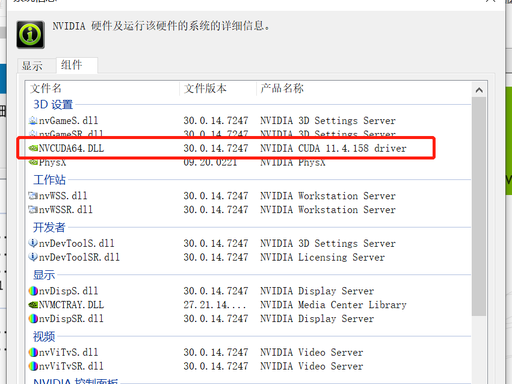
Task: Click 'NVIDIA Media Center Library' text
Action: (x=333, y=305)
